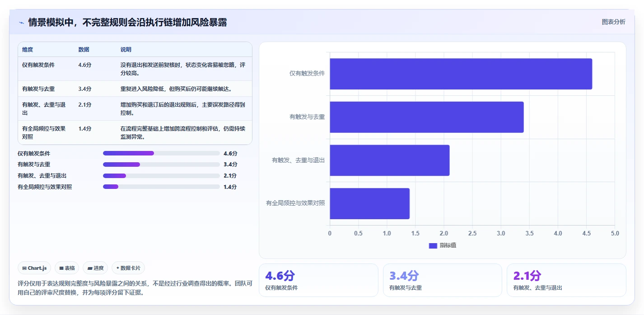Click the 有全局频控与效果对照 progress bar
The image size is (644, 315).
tap(161, 187)
